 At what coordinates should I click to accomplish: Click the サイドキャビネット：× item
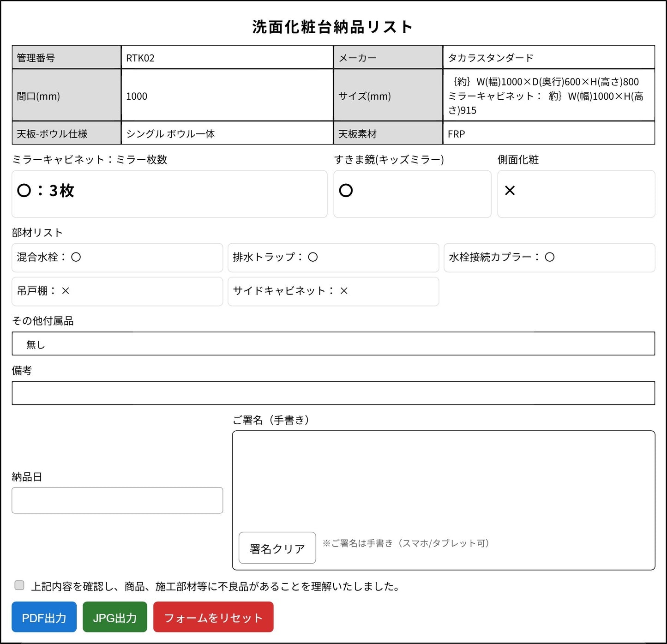coord(332,291)
